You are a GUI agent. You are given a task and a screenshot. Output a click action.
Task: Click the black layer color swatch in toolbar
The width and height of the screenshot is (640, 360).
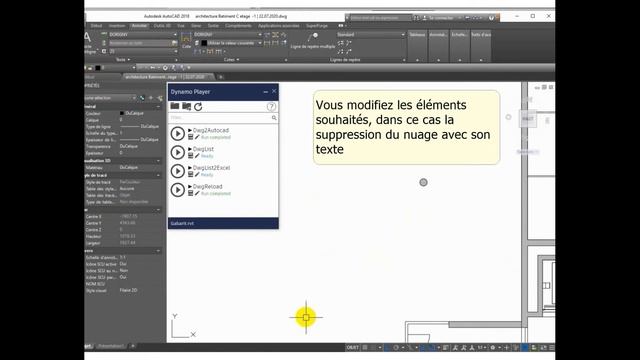coord(98,68)
